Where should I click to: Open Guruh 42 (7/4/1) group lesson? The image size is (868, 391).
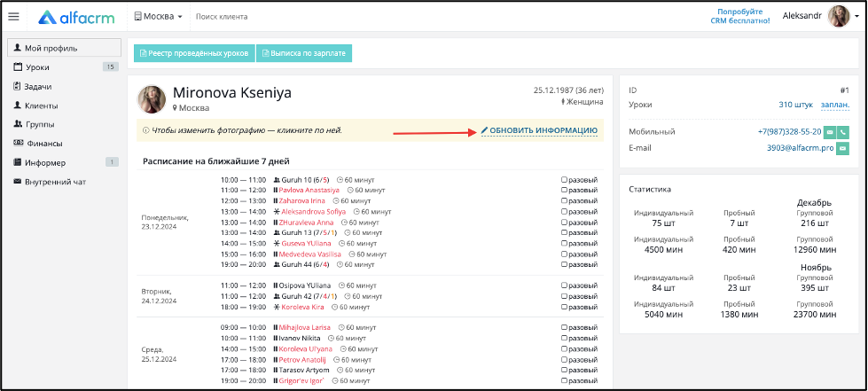click(309, 296)
